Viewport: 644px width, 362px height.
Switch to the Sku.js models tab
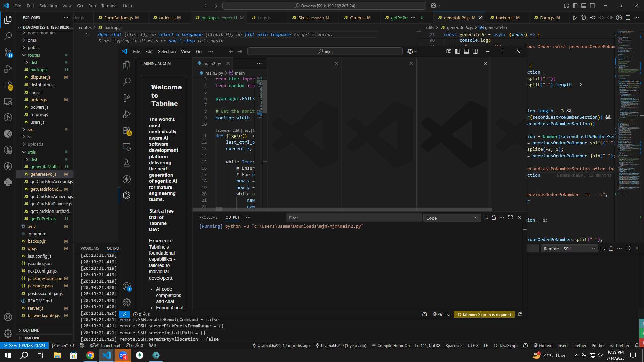[311, 18]
